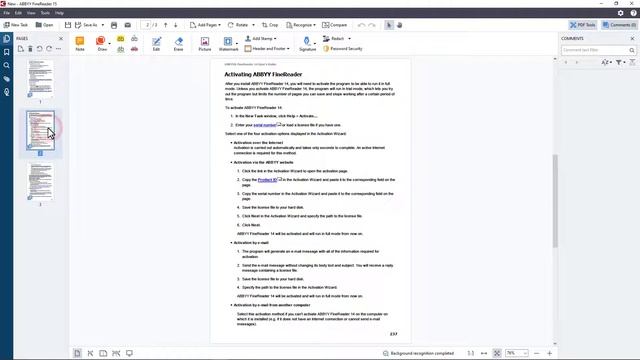Select the Highlight text tool
This screenshot has height=360, width=640.
[120, 39]
